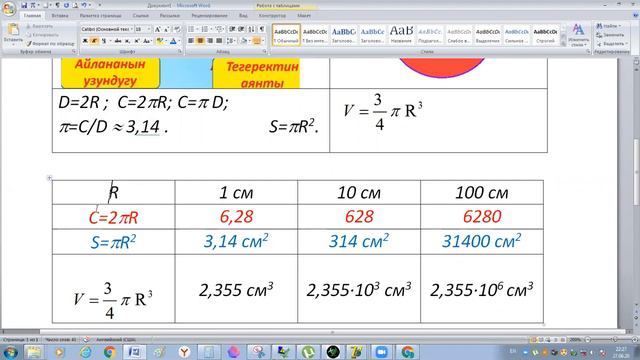Screen dimensions: 640x360
Task: Apply numbered list
Action: 204,29
